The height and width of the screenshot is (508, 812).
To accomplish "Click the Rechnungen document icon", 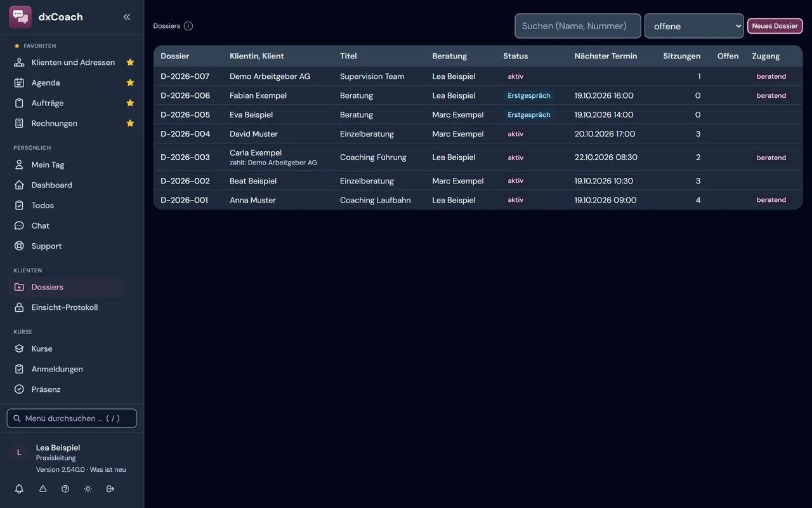I will click(19, 123).
